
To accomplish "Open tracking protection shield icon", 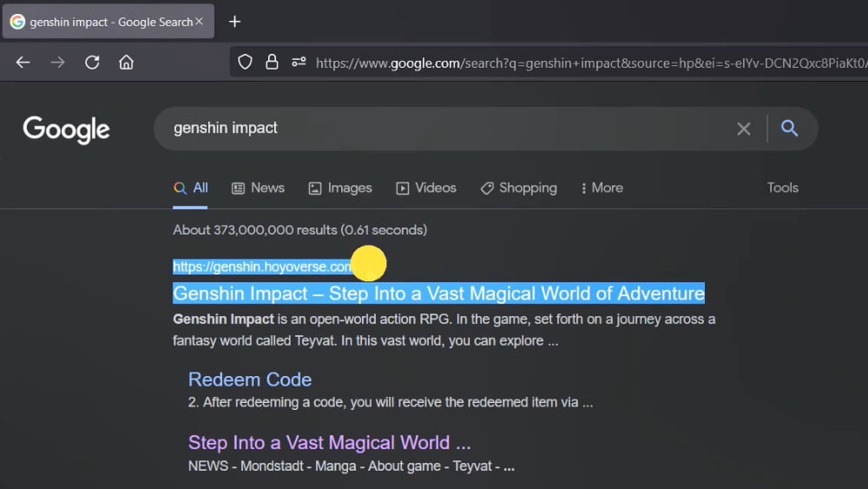I will click(246, 63).
